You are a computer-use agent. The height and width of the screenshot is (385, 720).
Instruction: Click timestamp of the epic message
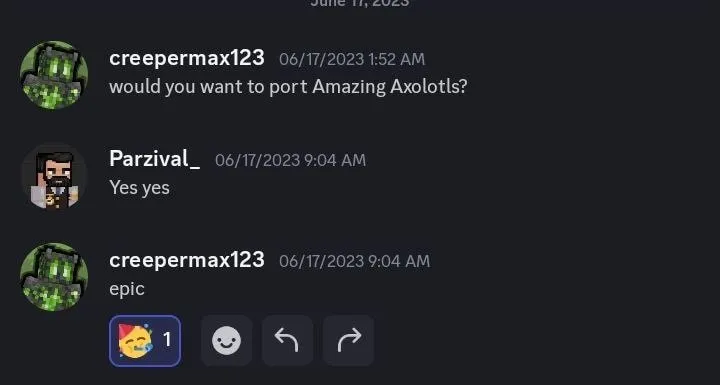click(x=354, y=261)
